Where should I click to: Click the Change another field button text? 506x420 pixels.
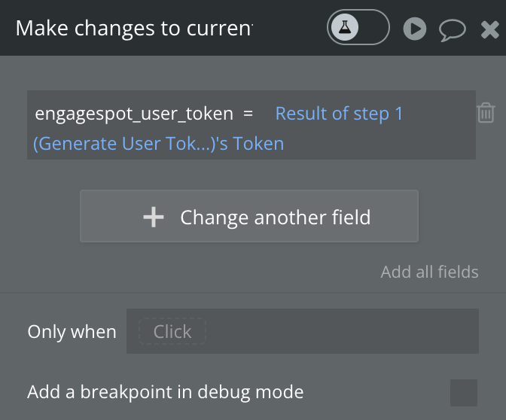276,217
